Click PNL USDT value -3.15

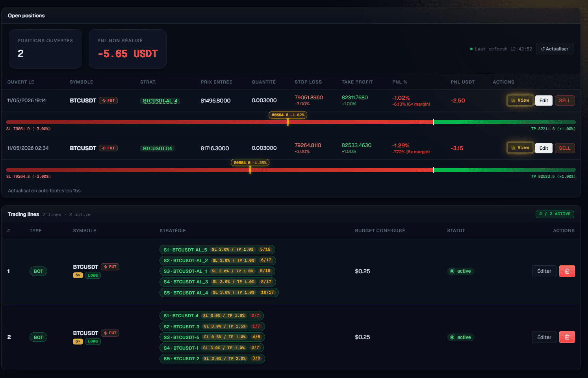[457, 148]
